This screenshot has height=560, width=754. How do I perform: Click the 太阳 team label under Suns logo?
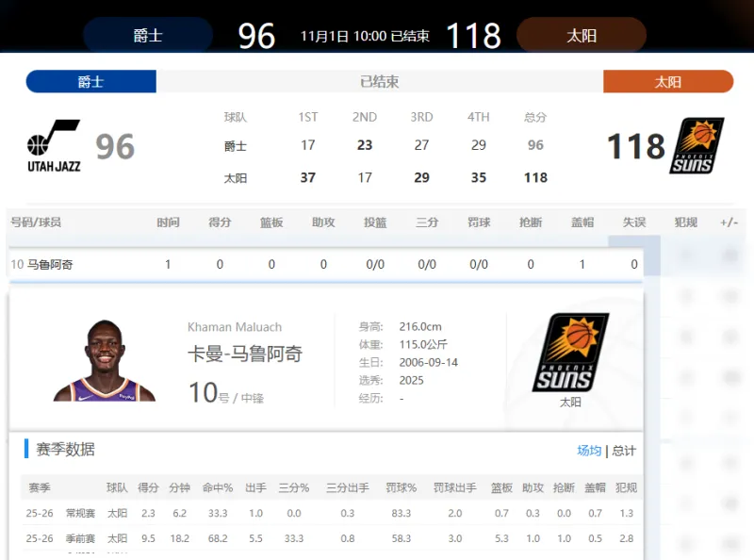(570, 402)
